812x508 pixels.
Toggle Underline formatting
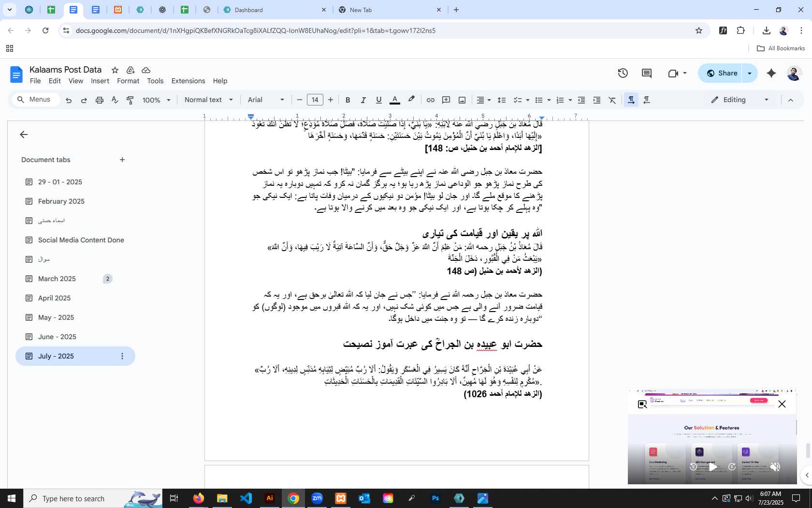pos(379,100)
